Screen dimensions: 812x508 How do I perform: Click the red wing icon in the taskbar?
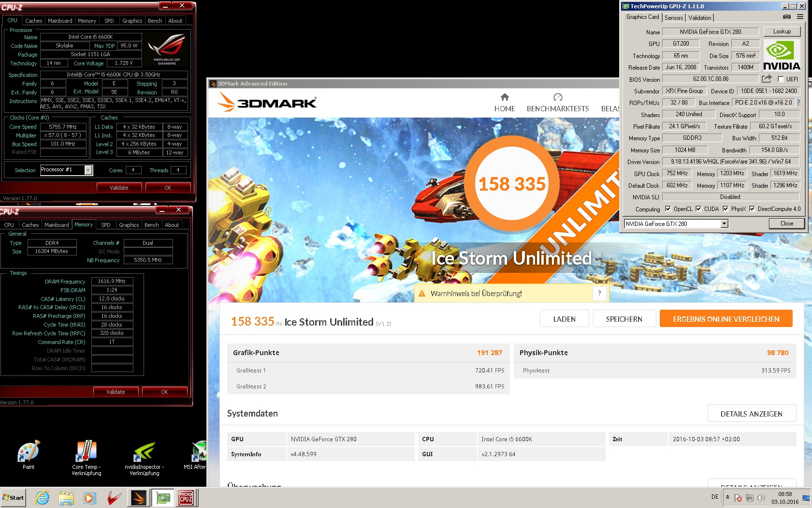coord(114,498)
